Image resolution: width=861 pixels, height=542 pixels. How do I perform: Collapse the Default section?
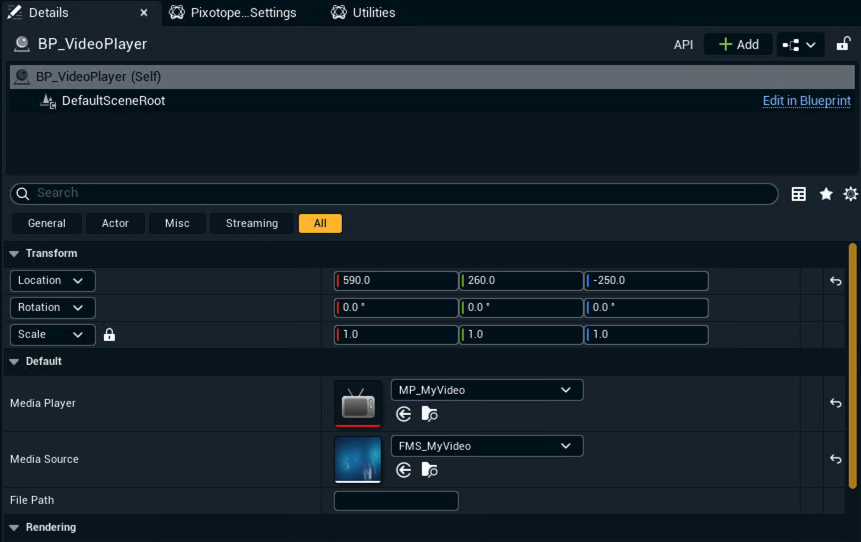coord(14,362)
